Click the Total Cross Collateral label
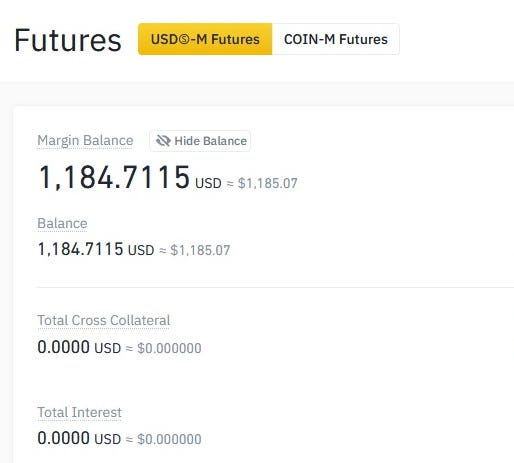 pos(104,320)
